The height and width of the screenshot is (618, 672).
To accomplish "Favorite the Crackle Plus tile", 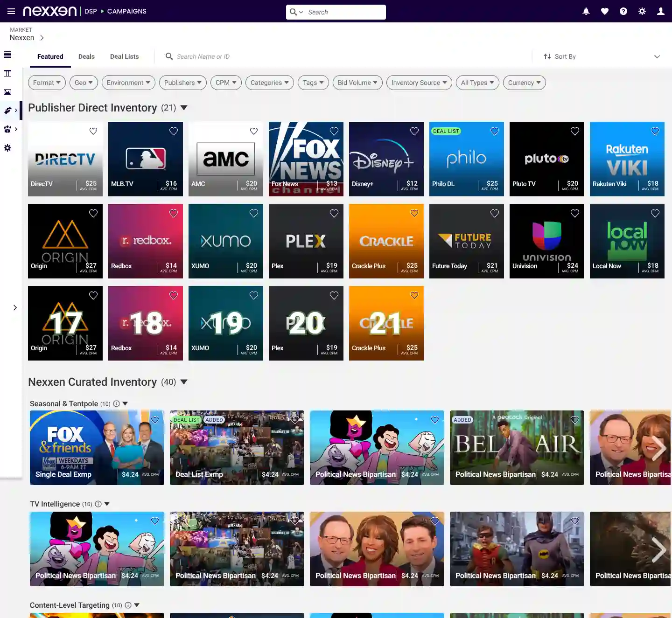I will (x=414, y=213).
